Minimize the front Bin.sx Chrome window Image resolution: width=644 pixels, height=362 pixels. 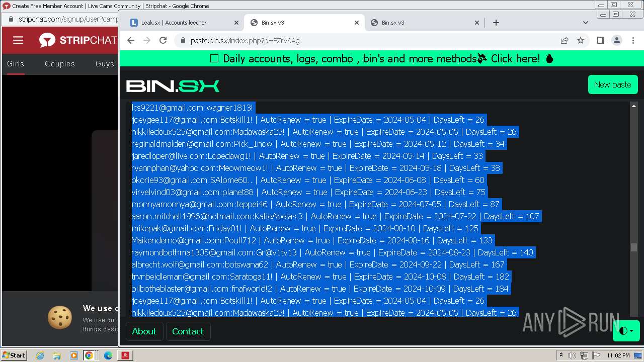pos(602,14)
